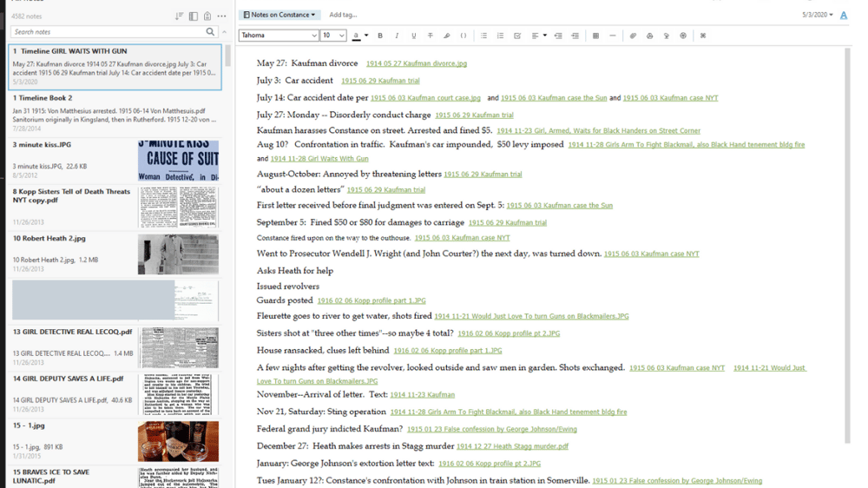Insert a table
868x488 pixels.
click(x=595, y=36)
